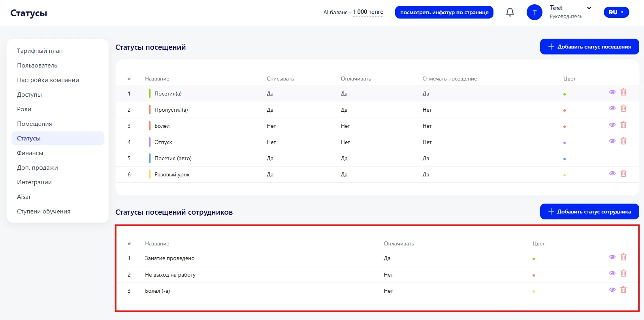
Task: Click Да under Оплачивать for Занятие проведено
Action: coord(387,258)
